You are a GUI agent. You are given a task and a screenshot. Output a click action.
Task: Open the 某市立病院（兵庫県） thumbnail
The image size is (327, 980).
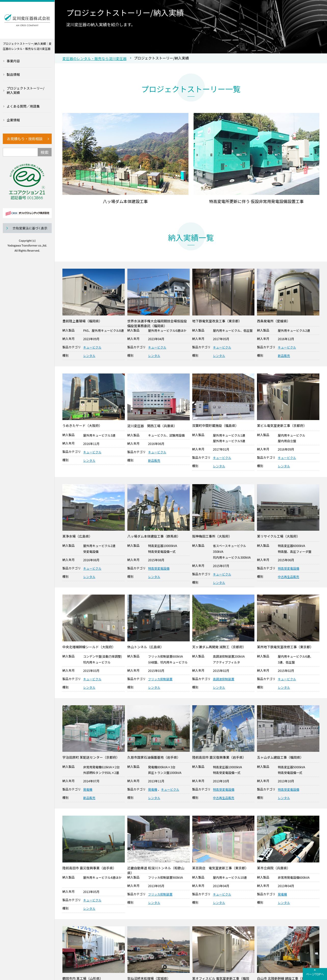(x=288, y=839)
